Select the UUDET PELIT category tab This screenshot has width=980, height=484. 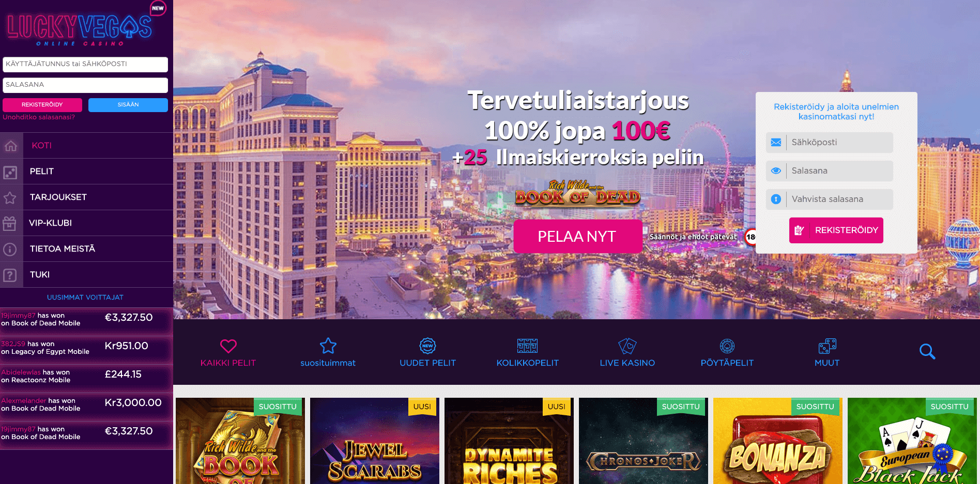point(427,353)
